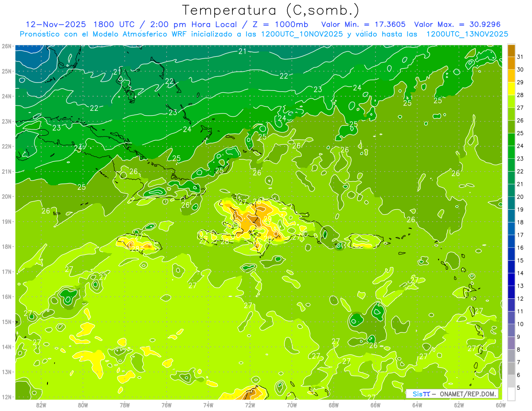The image size is (532, 411).
Task: Click the 19N latitude axis label
Action: (x=7, y=222)
